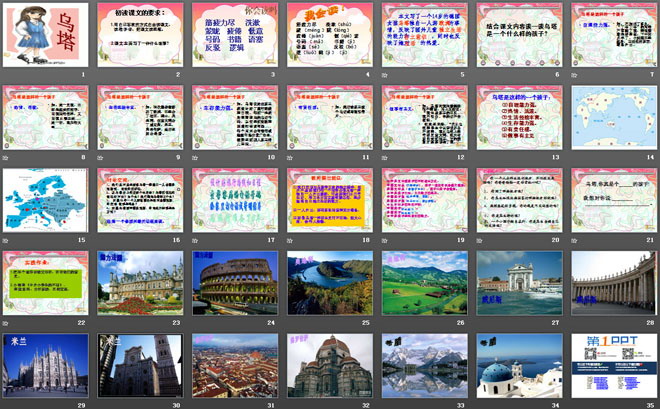Select slide 6 asking what child 乌塔 is
The height and width of the screenshot is (409, 660).
click(x=520, y=35)
